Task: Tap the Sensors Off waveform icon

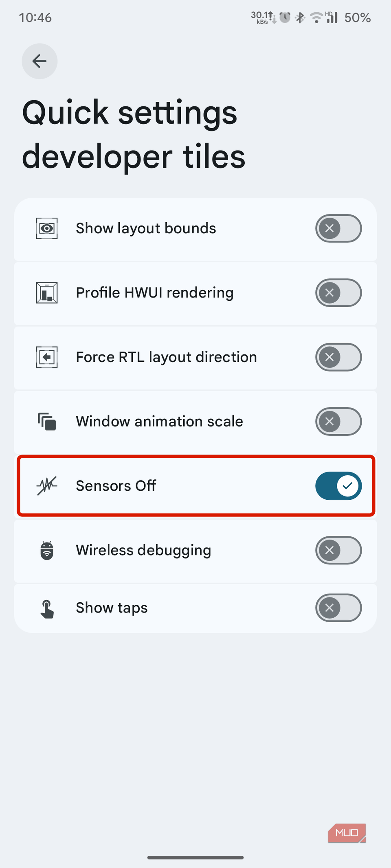Action: tap(47, 485)
